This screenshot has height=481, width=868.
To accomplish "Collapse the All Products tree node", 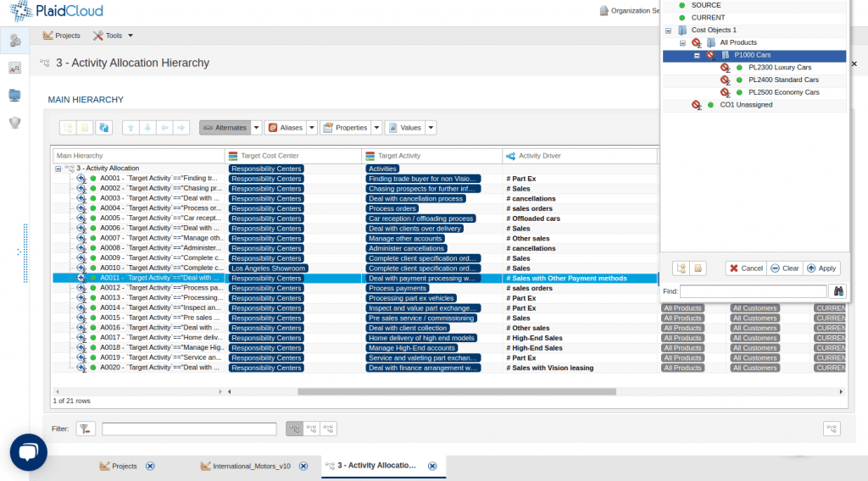I will pos(682,42).
